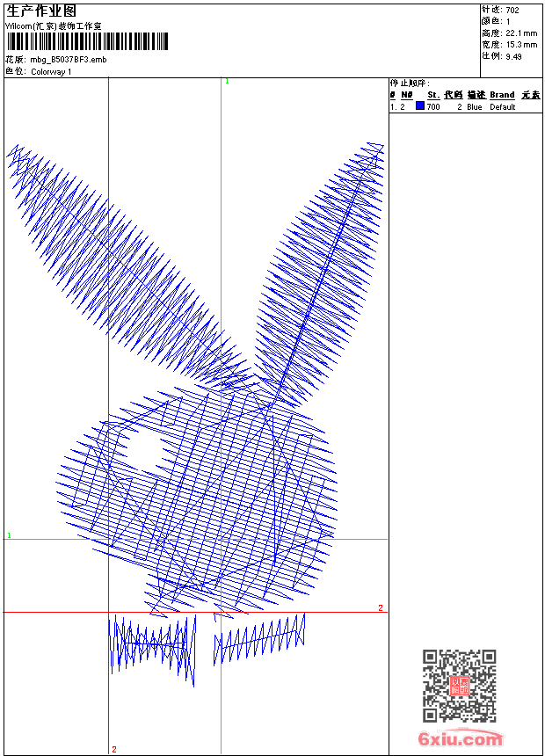The height and width of the screenshot is (756, 545).
Task: Click the height value '22.1 mm'
Action: click(521, 33)
